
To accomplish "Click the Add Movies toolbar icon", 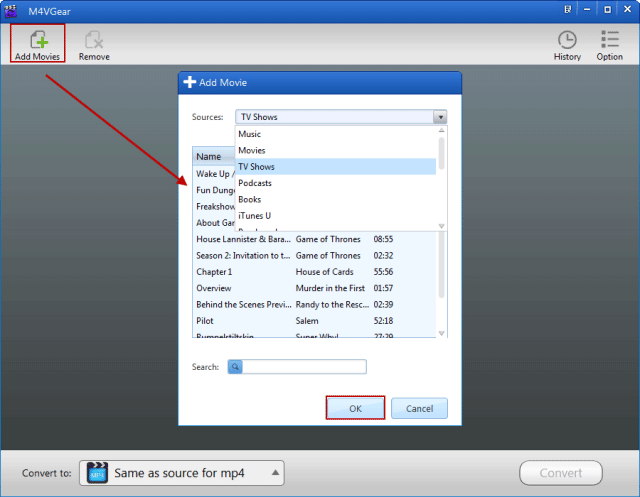I will click(x=38, y=43).
